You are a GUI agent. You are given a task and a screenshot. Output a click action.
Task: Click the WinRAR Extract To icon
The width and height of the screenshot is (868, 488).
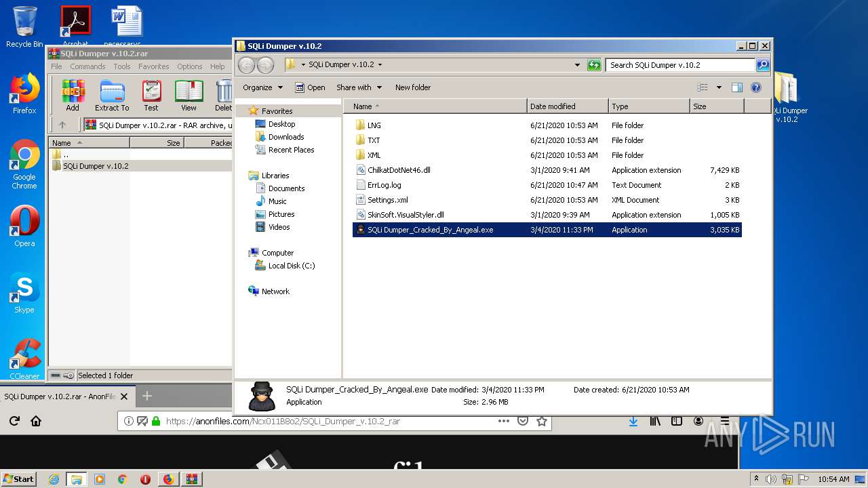(x=112, y=95)
